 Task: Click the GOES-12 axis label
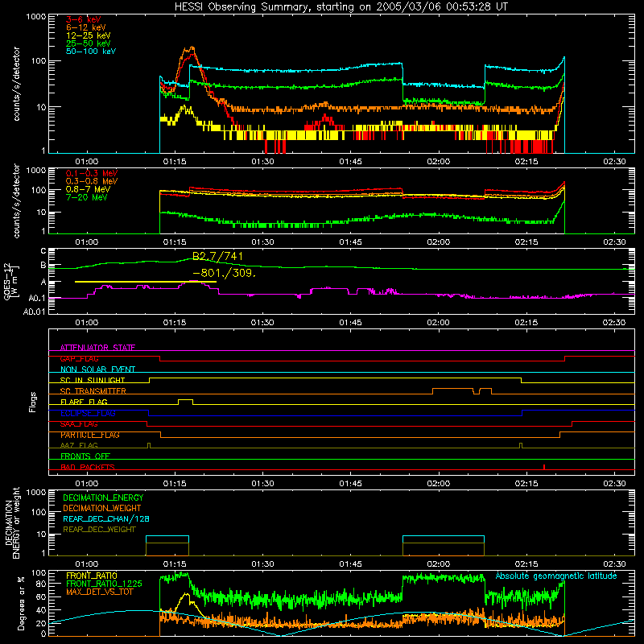(x=10, y=281)
